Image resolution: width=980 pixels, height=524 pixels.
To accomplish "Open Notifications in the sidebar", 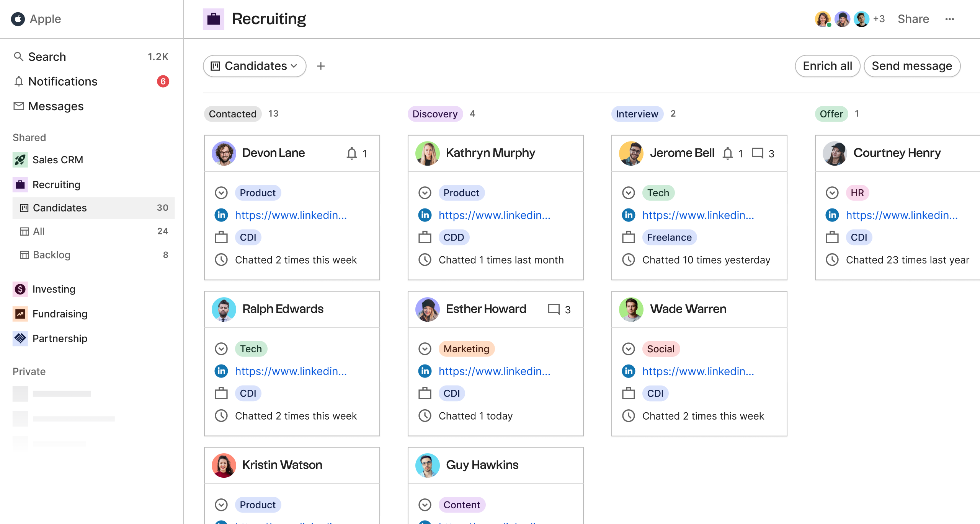I will coord(63,81).
